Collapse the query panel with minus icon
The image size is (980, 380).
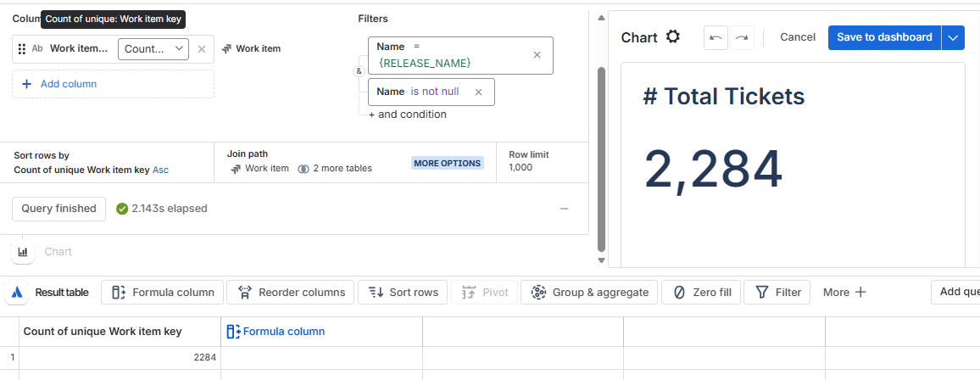[x=564, y=209]
